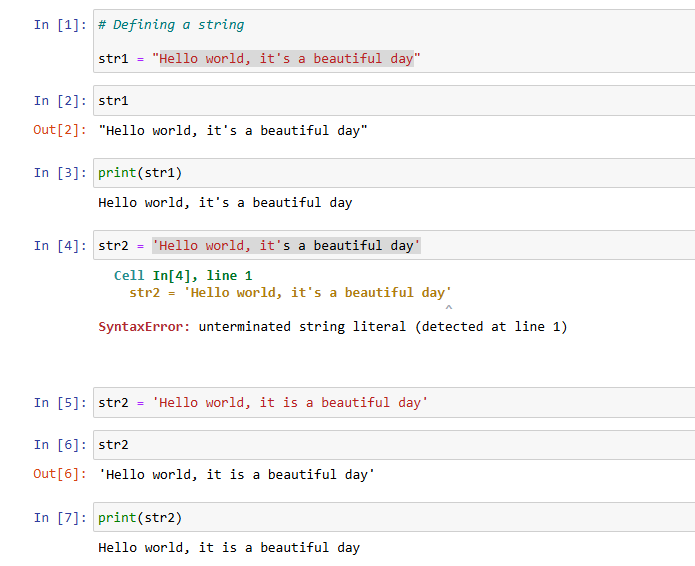Select the In [4] cell with the str2 it's string
695x566 pixels.
(x=394, y=245)
